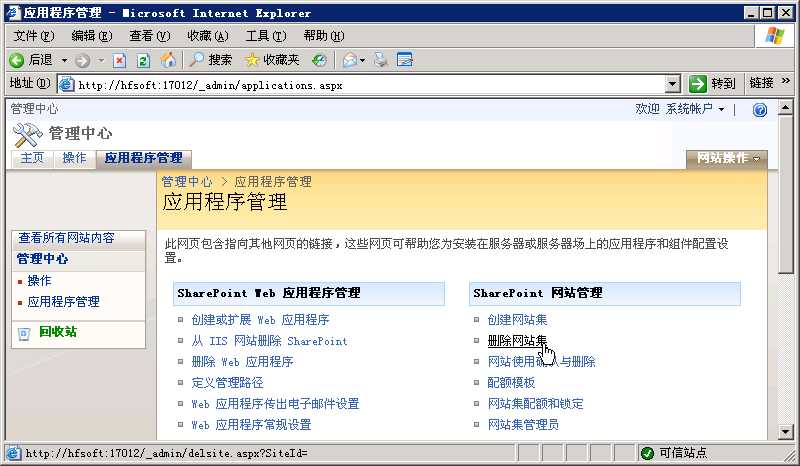Open the Back button history dropdown arrow

(64, 61)
